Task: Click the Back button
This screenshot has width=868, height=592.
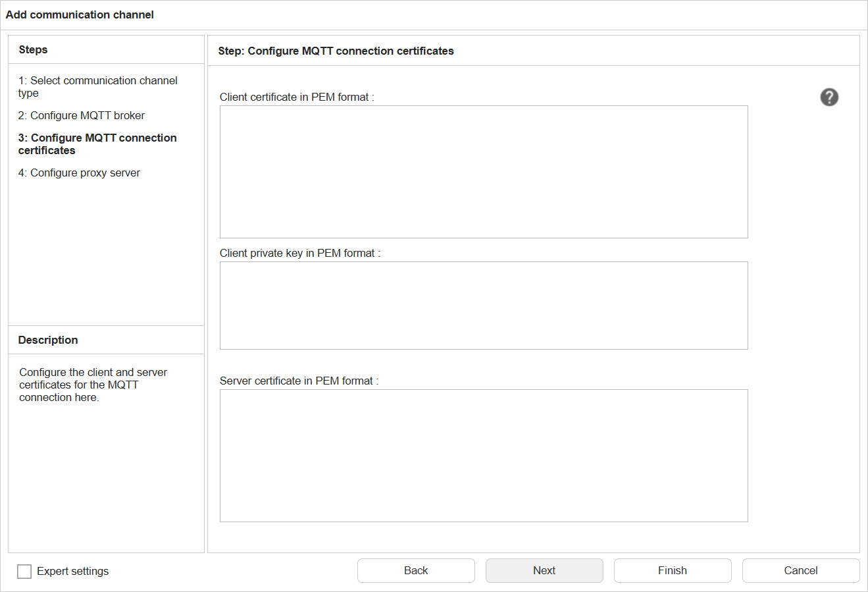Action: (x=415, y=570)
